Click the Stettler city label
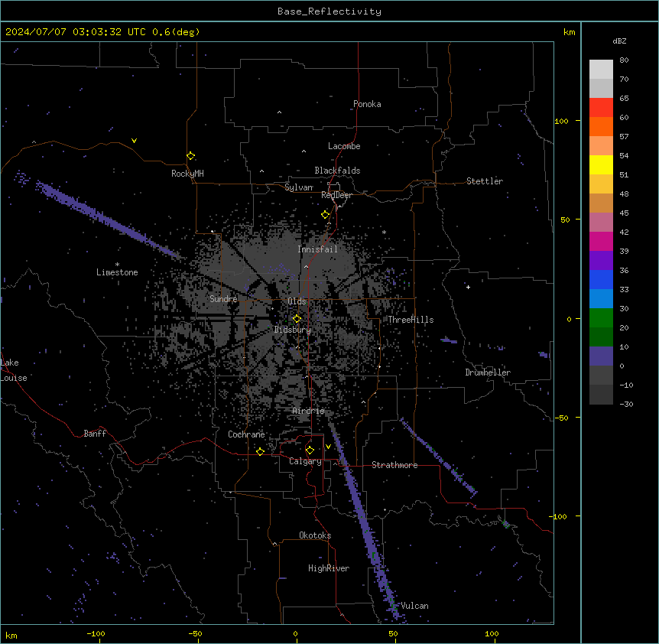659x644 pixels. pos(485,181)
